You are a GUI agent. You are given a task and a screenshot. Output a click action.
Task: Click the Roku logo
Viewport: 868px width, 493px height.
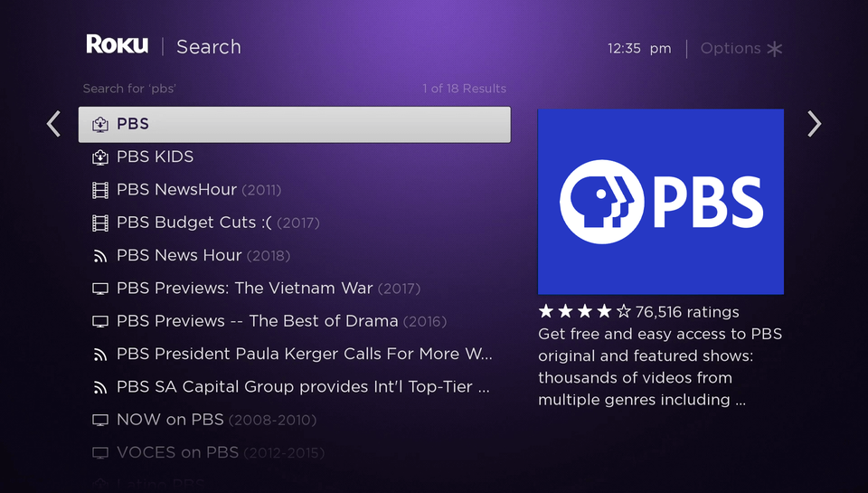click(117, 44)
